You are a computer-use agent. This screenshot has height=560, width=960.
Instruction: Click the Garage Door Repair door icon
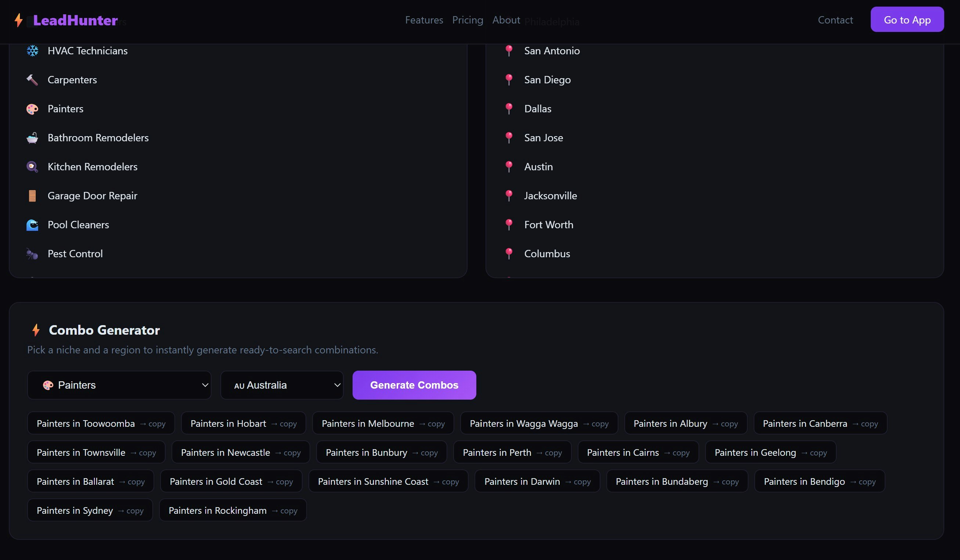(x=32, y=196)
